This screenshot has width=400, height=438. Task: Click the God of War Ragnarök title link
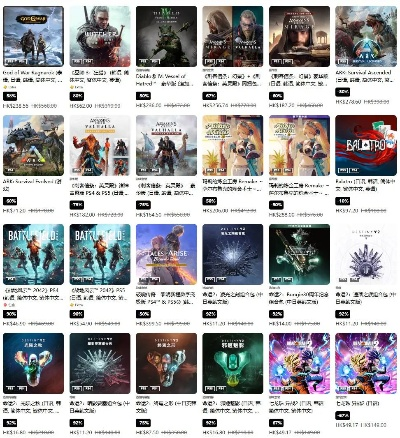[33, 76]
